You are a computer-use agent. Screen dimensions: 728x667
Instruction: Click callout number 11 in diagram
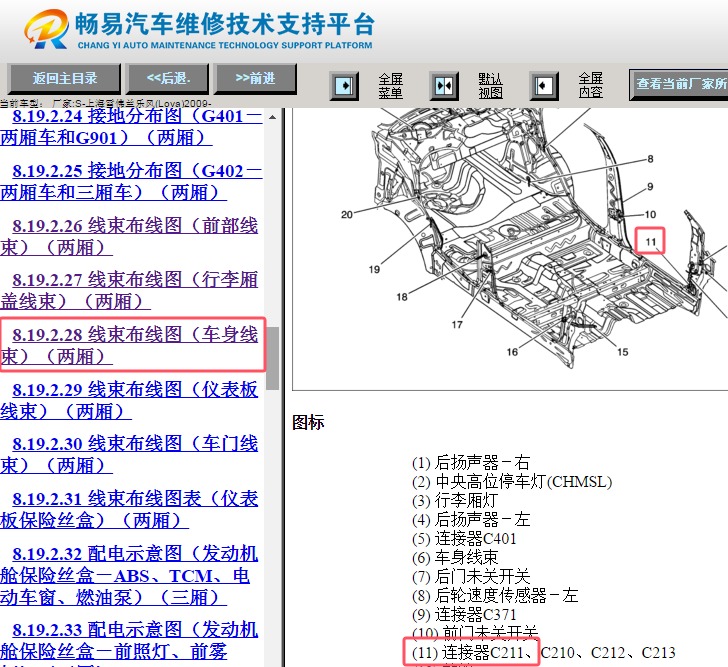click(x=650, y=242)
